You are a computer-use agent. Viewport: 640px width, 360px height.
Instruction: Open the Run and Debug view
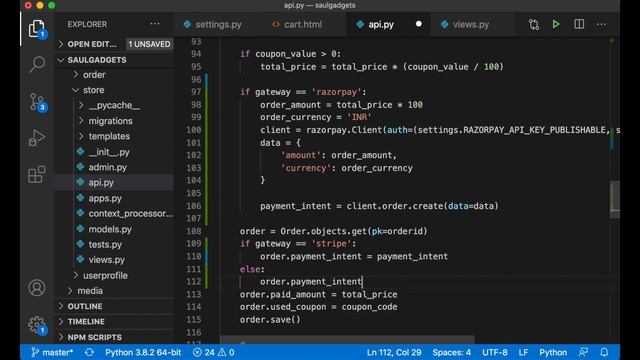pyautogui.click(x=37, y=138)
